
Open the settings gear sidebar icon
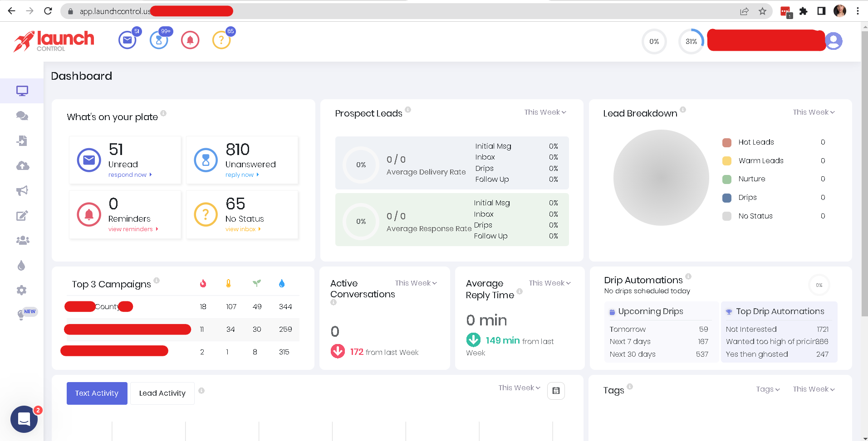point(22,290)
